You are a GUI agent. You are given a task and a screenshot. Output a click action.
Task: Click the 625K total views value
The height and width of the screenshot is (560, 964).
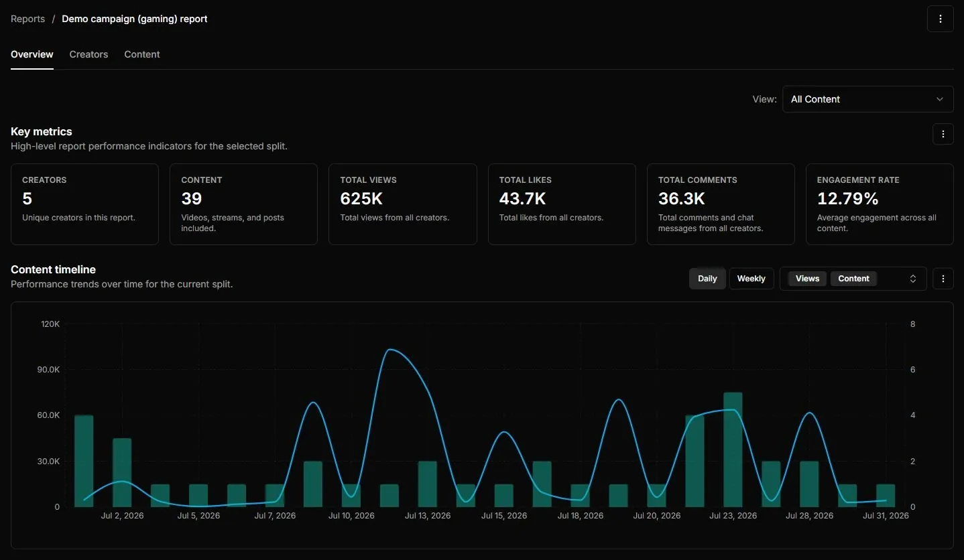click(361, 198)
